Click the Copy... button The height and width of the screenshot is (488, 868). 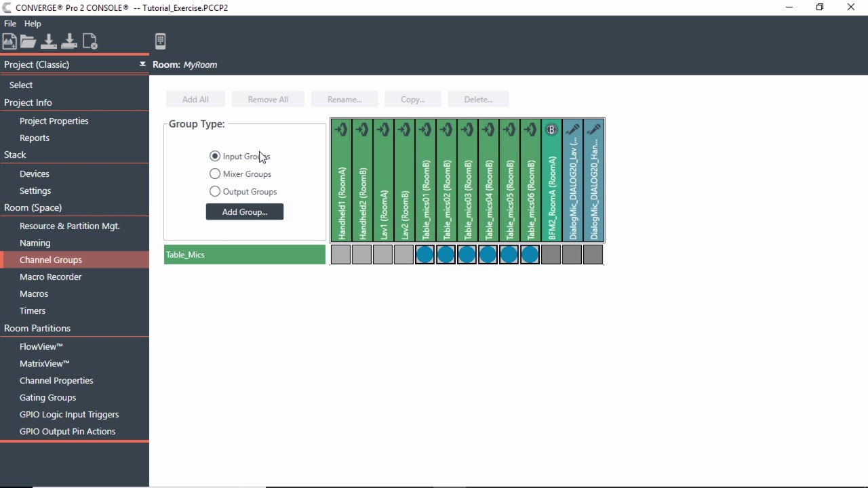[413, 99]
